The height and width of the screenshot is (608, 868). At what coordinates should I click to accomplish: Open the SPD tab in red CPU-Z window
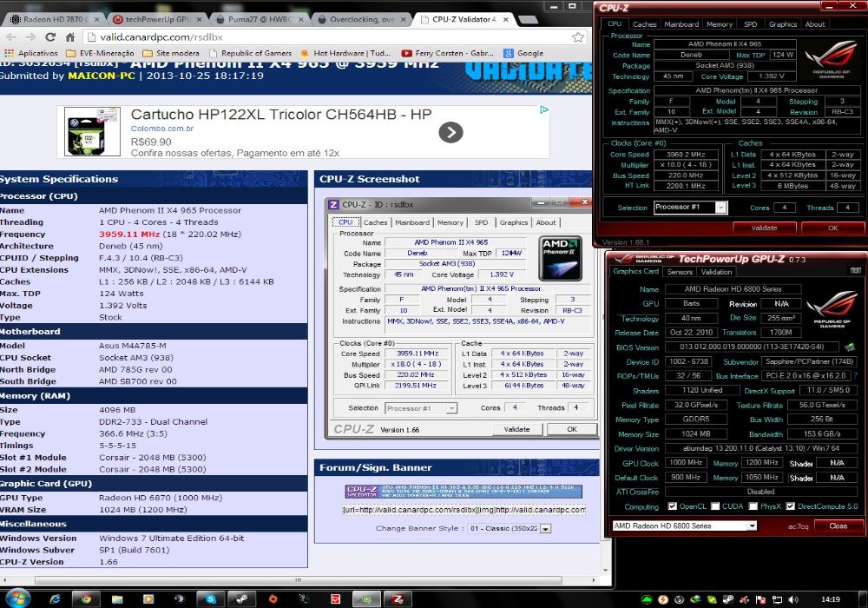click(x=750, y=24)
